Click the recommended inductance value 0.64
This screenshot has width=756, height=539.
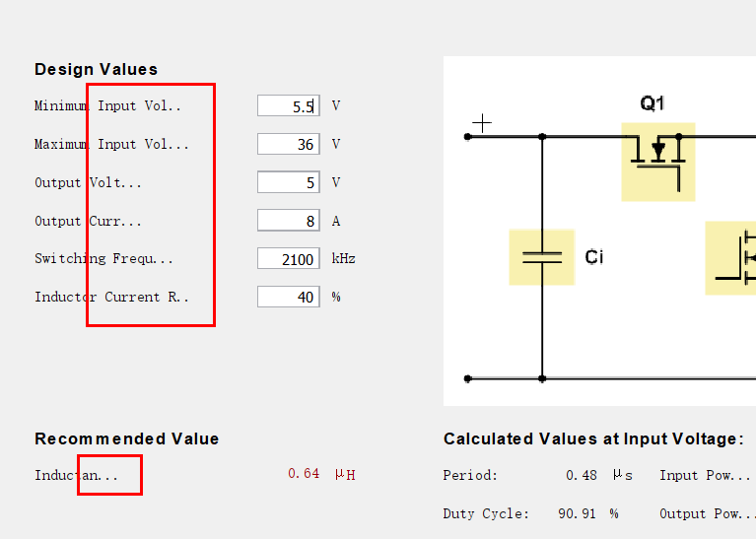[304, 474]
